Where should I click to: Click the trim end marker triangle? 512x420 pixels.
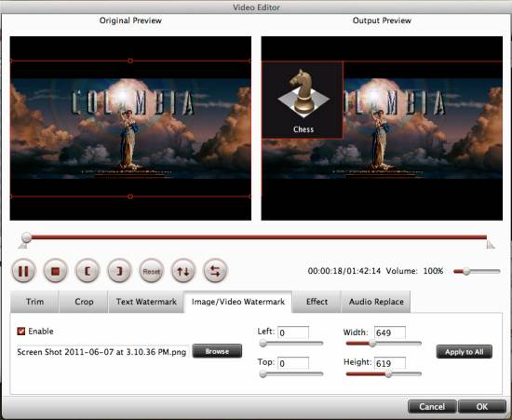point(491,245)
